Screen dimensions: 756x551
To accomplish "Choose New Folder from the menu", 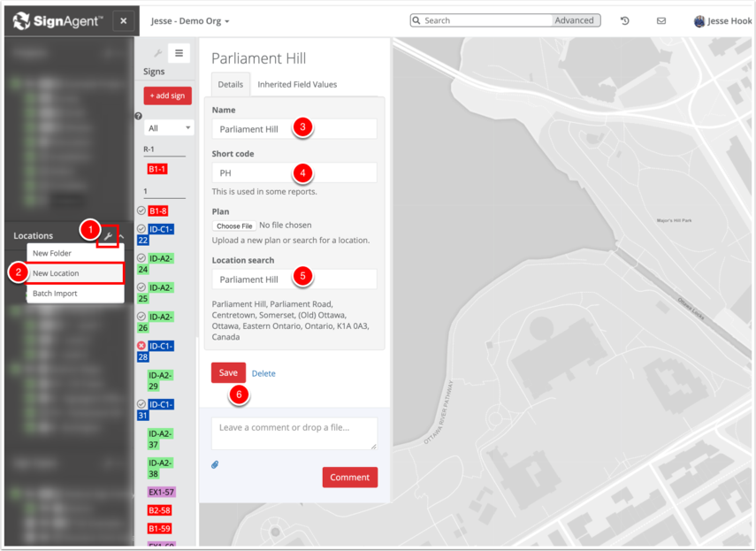I will tap(75, 253).
